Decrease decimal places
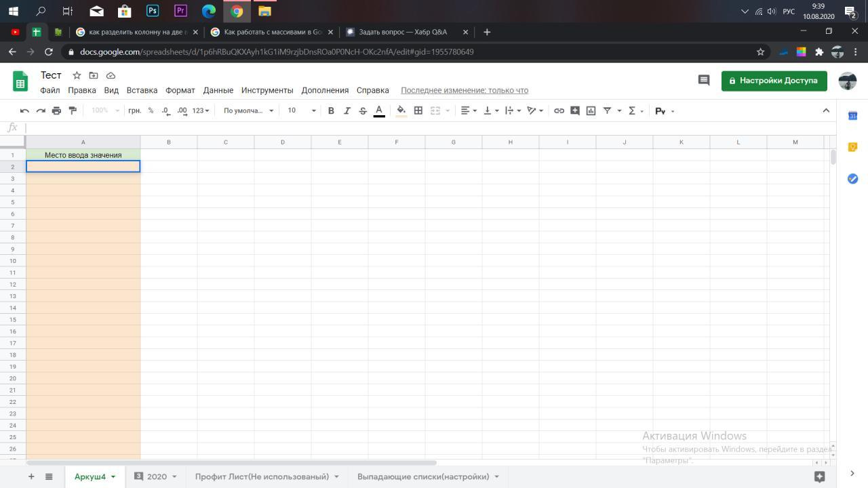Screen dimensions: 868x488 [166, 110]
